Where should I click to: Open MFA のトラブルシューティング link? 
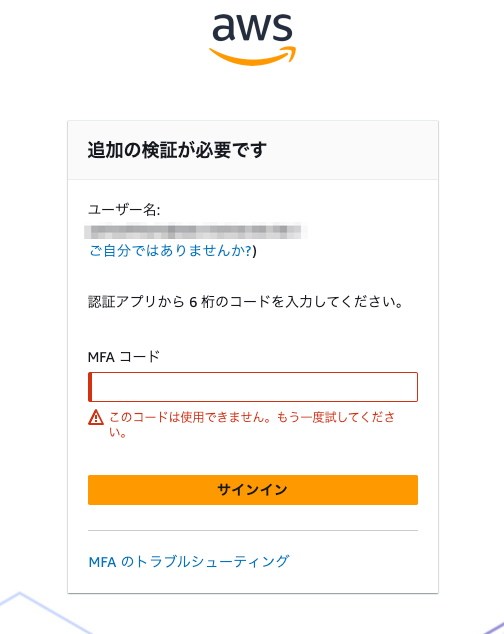click(189, 561)
